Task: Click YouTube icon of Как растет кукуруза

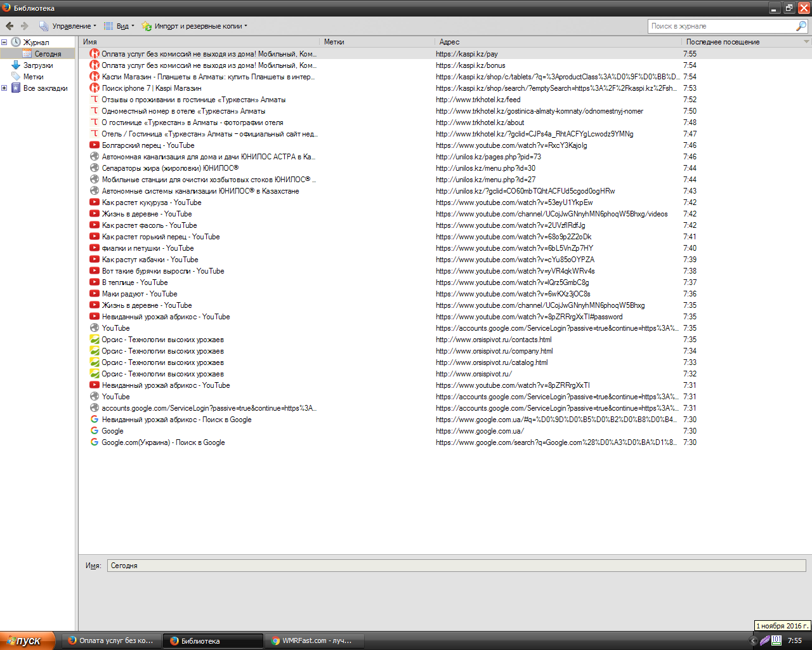Action: coord(95,202)
